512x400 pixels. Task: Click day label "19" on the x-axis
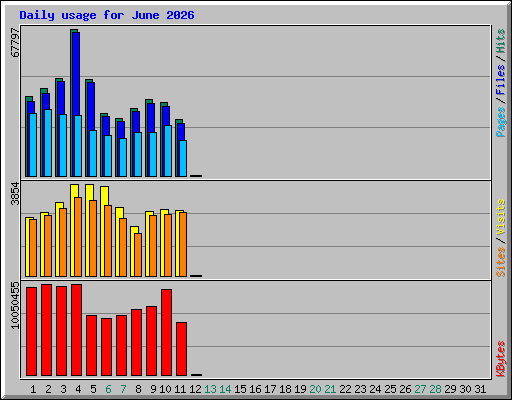pyautogui.click(x=300, y=389)
